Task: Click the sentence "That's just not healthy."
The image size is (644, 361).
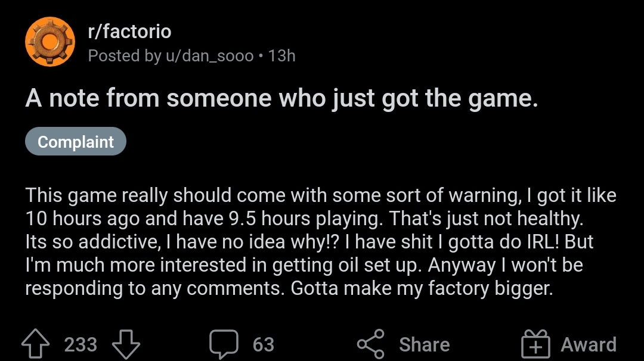Action: click(x=486, y=219)
